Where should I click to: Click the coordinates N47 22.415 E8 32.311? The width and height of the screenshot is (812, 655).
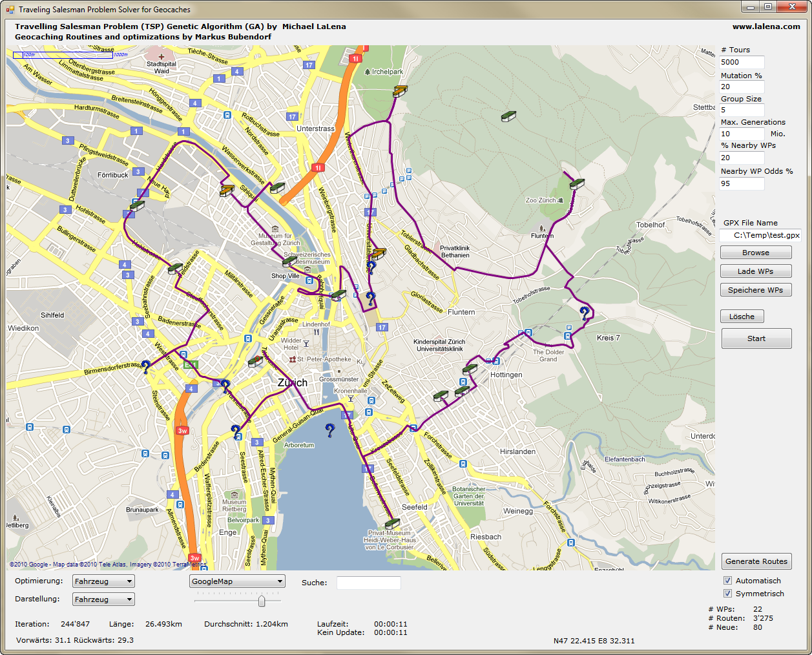(594, 641)
